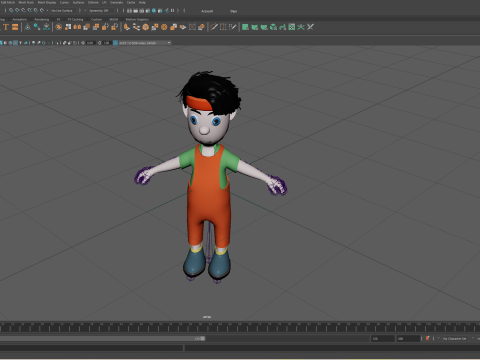Screen dimensions: 480x360
Task: Open the Curves menu
Action: pyautogui.click(x=64, y=2)
